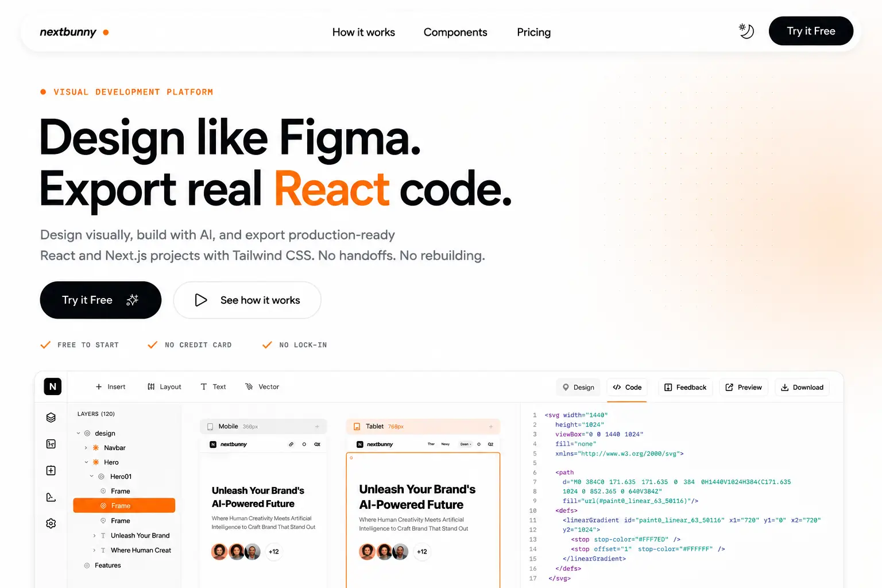Expand the Unleash Your Brand text layer
882x588 pixels.
tap(94, 536)
